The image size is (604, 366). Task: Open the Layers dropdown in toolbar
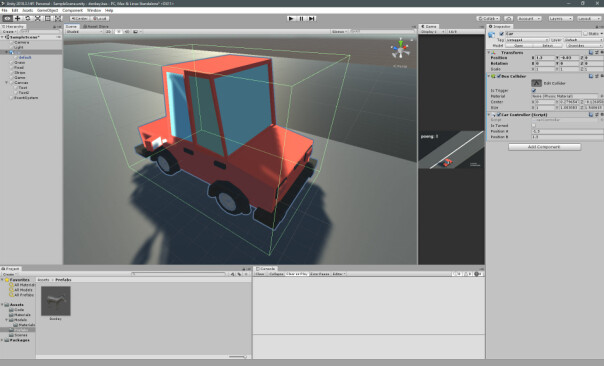560,18
